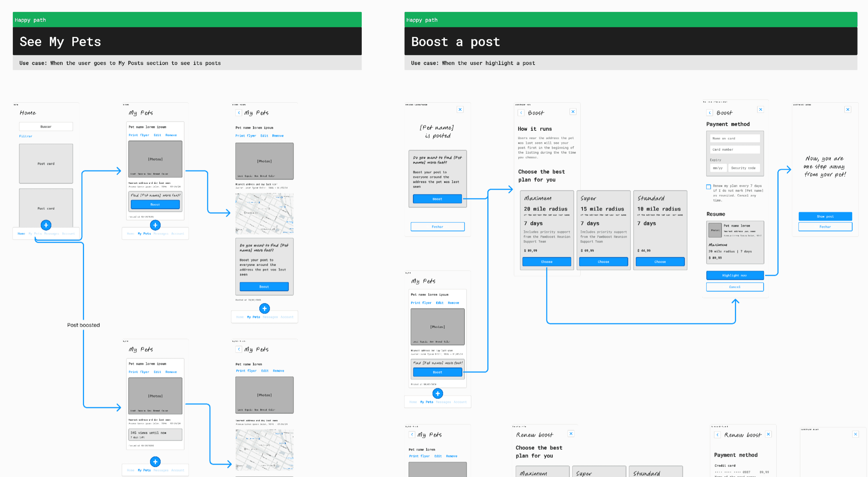The image size is (868, 477).
Task: Click [Photos] placeholder on 345 views My Pets screen
Action: click(x=155, y=396)
